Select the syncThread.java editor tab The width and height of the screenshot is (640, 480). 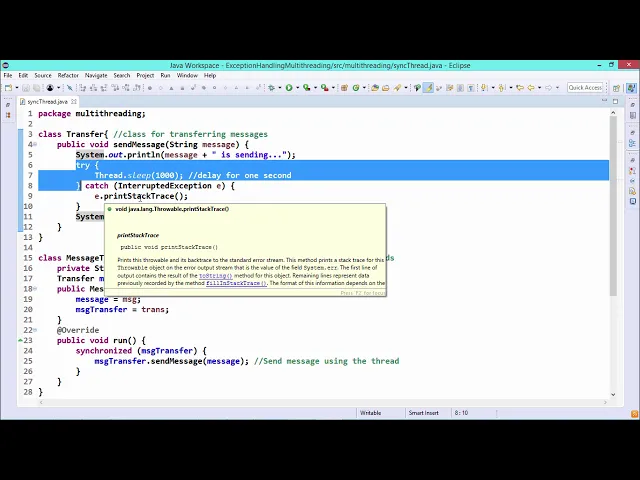coord(47,101)
